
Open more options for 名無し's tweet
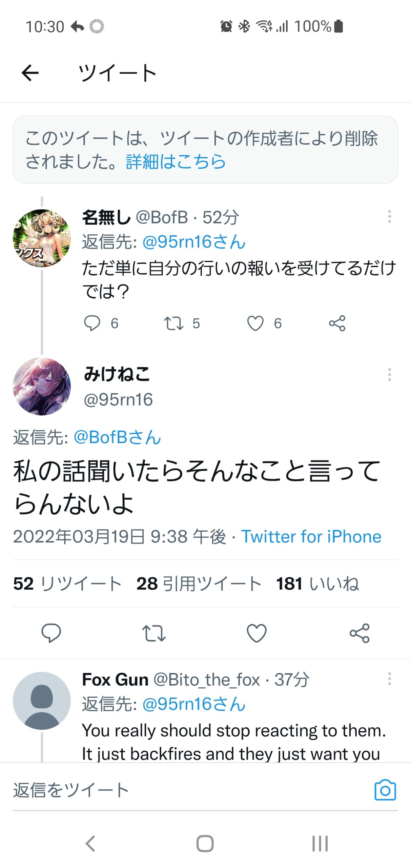(389, 216)
